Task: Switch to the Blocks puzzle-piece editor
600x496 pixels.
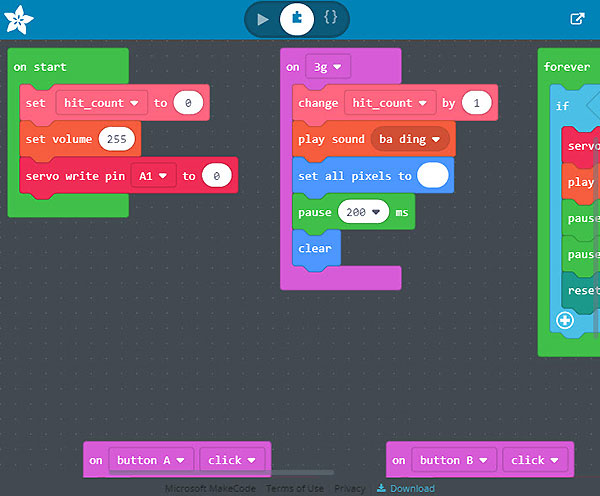Action: tap(297, 18)
